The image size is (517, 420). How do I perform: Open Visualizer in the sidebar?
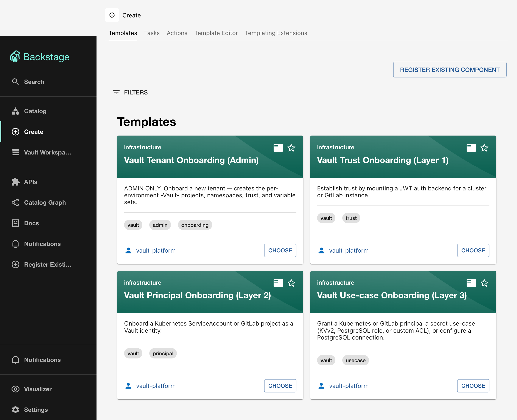[x=48, y=389]
